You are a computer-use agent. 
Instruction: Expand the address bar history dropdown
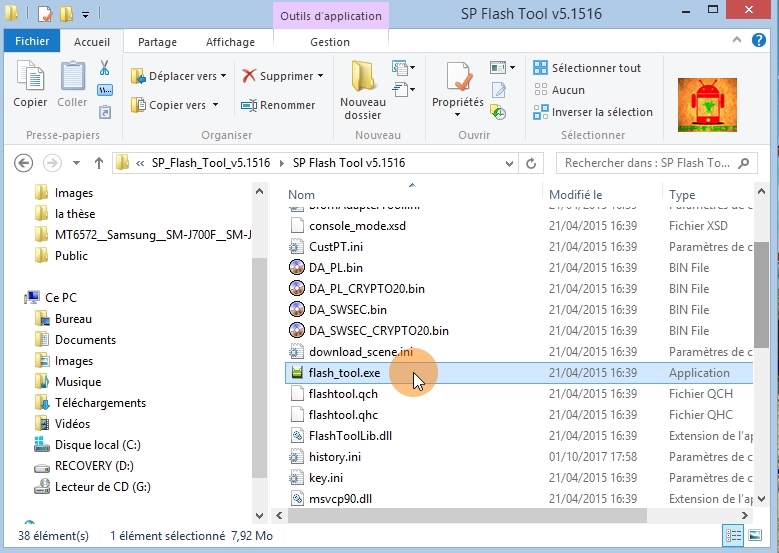pyautogui.click(x=509, y=163)
